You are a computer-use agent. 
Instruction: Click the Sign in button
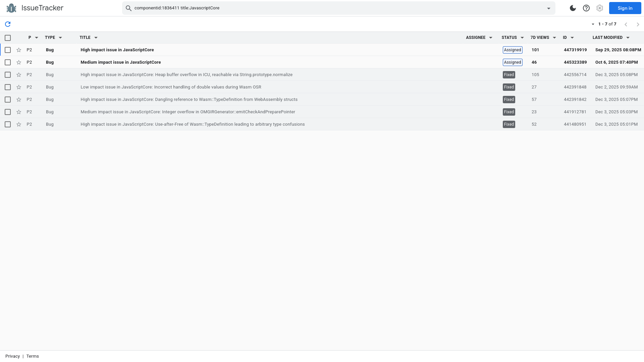pos(625,8)
